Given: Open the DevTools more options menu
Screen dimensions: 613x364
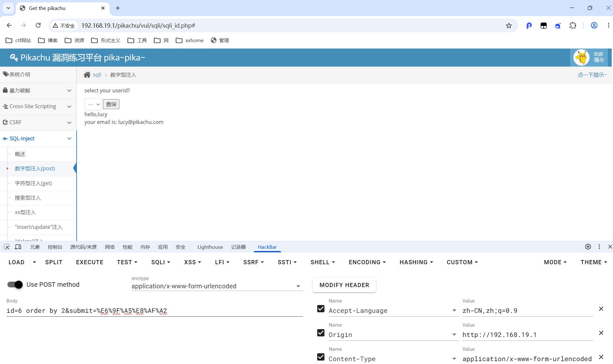Looking at the screenshot, I should point(599,247).
